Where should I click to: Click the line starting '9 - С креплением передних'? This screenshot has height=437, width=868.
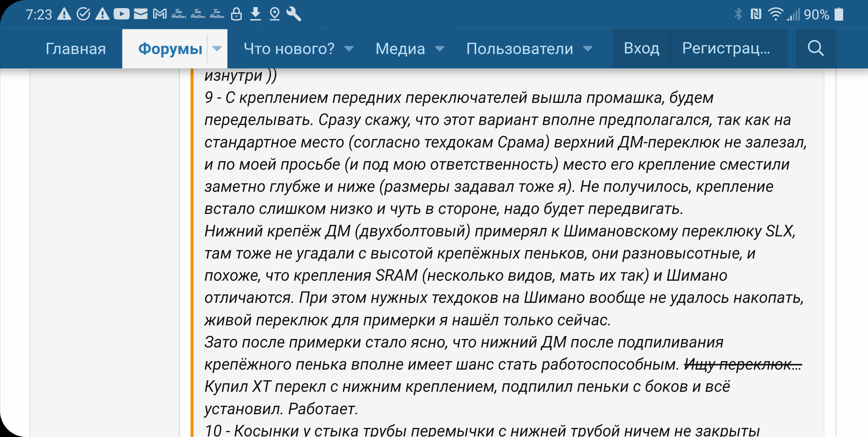pyautogui.click(x=459, y=98)
